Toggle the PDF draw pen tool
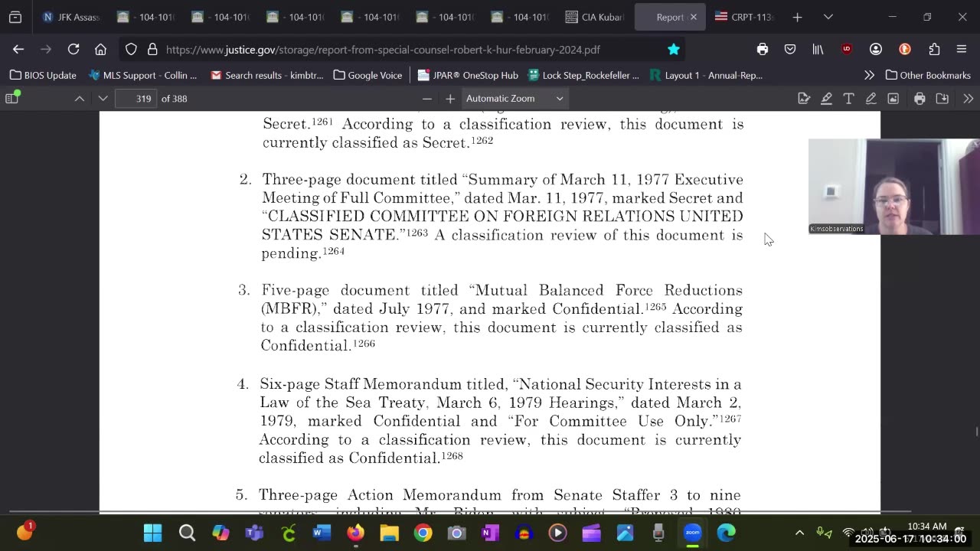This screenshot has height=551, width=980. (871, 98)
